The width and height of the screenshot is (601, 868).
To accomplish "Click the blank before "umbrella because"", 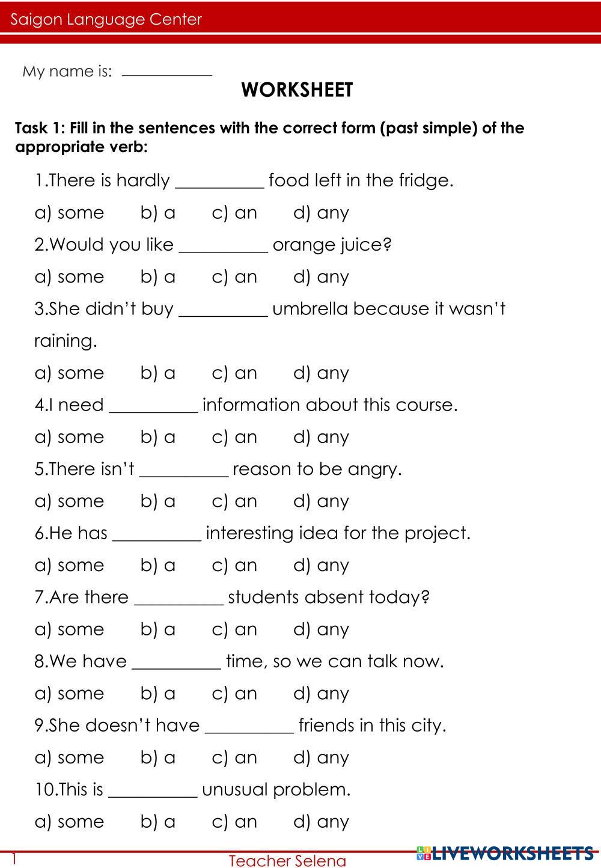I will pyautogui.click(x=224, y=309).
